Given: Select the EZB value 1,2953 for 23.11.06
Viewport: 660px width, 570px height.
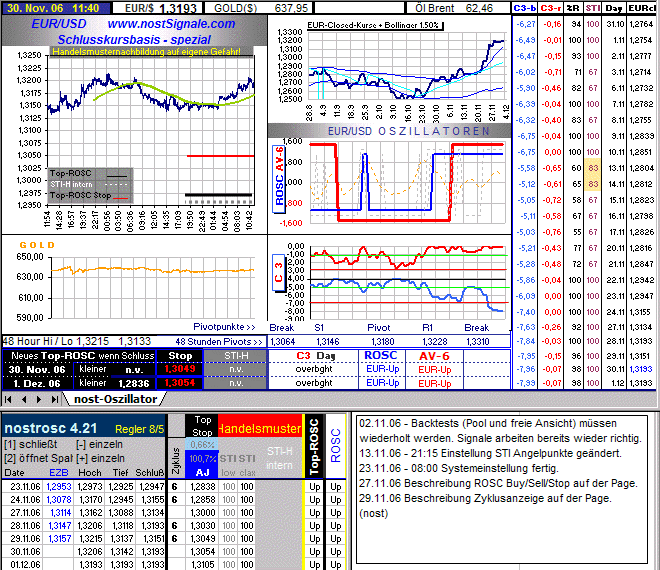Looking at the screenshot, I should 59,486.
